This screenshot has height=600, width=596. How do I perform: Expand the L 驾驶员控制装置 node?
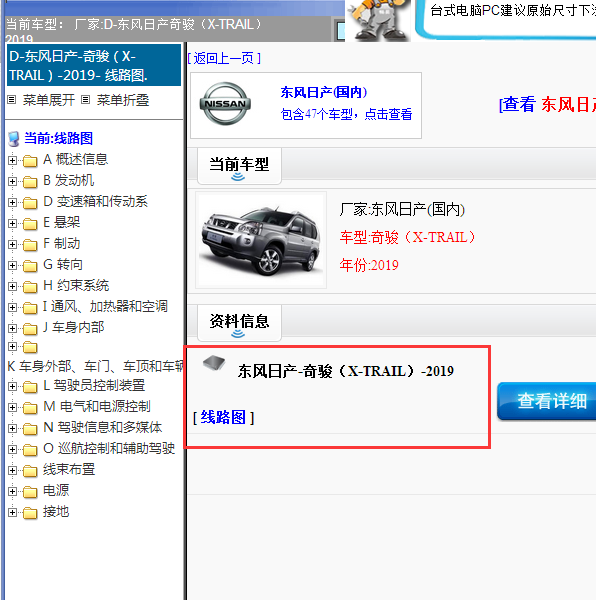(x=12, y=386)
